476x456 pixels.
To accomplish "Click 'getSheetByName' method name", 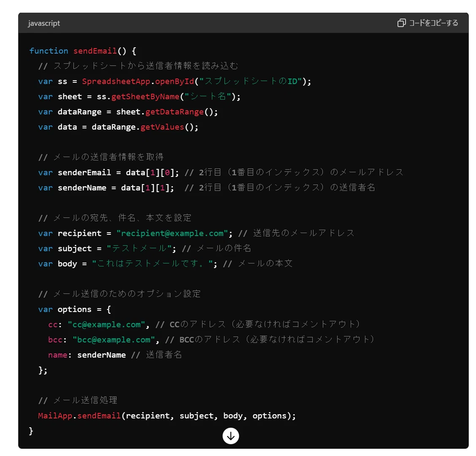I will [146, 97].
